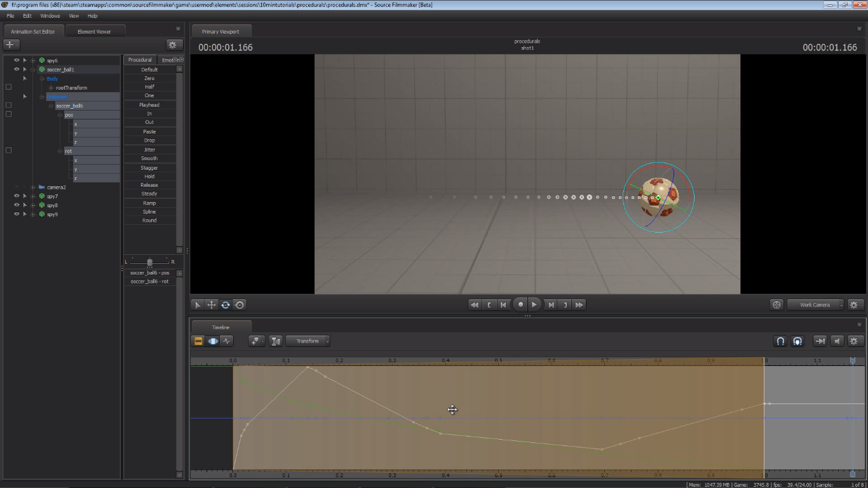Toggle the first snap magnet icon

pyautogui.click(x=780, y=341)
